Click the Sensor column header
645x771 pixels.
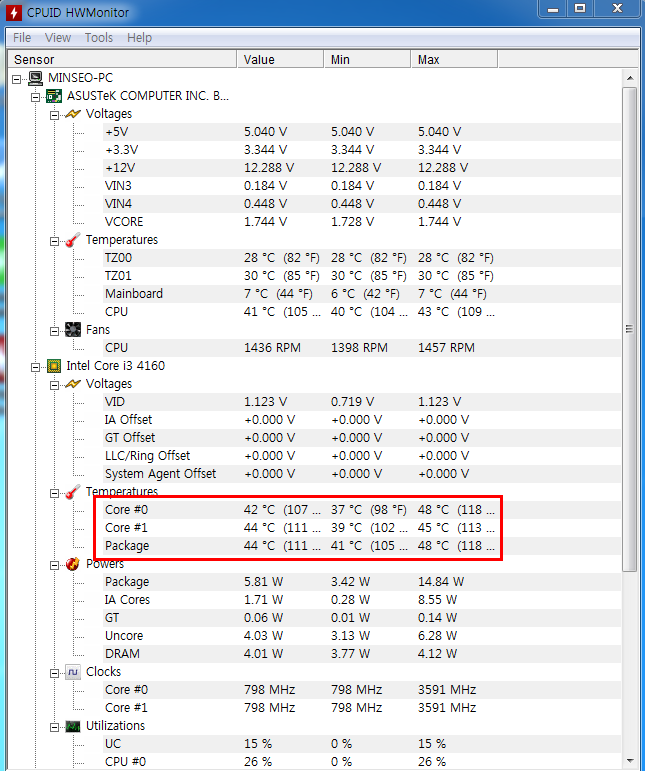[122, 59]
